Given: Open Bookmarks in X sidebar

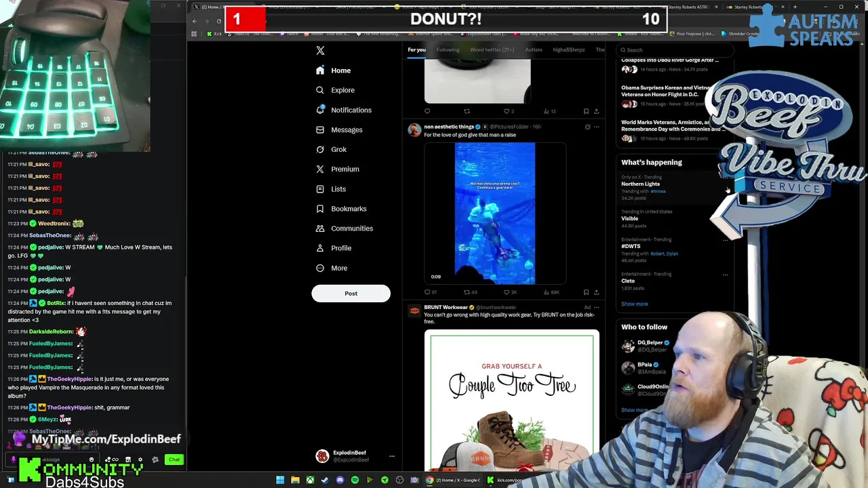Looking at the screenshot, I should coord(341,209).
